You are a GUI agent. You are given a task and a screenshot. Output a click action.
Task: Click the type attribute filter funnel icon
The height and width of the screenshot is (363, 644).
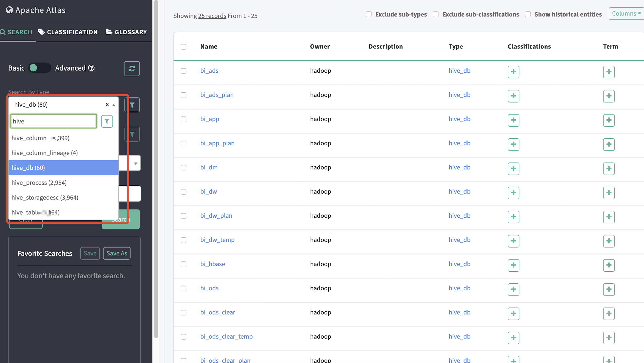[x=132, y=105]
